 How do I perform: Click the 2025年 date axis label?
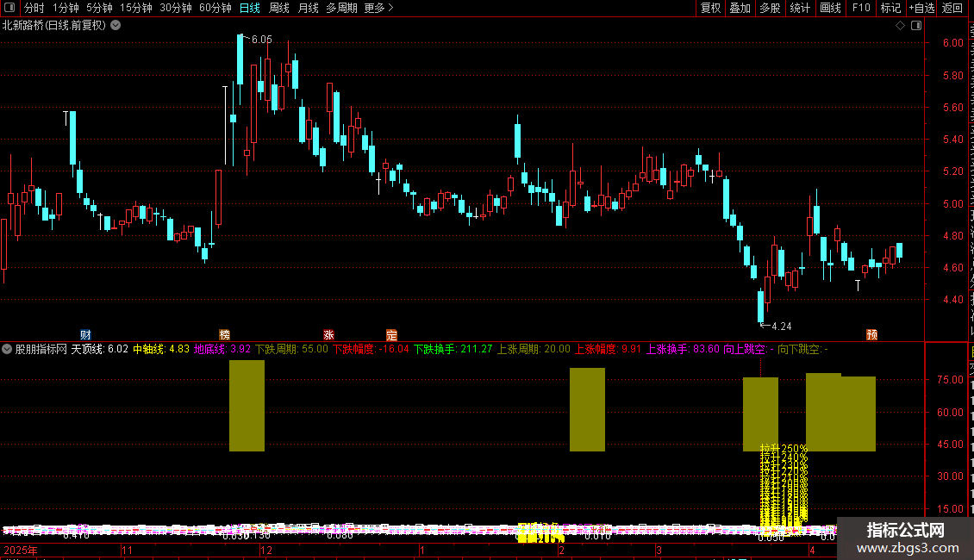tap(21, 550)
